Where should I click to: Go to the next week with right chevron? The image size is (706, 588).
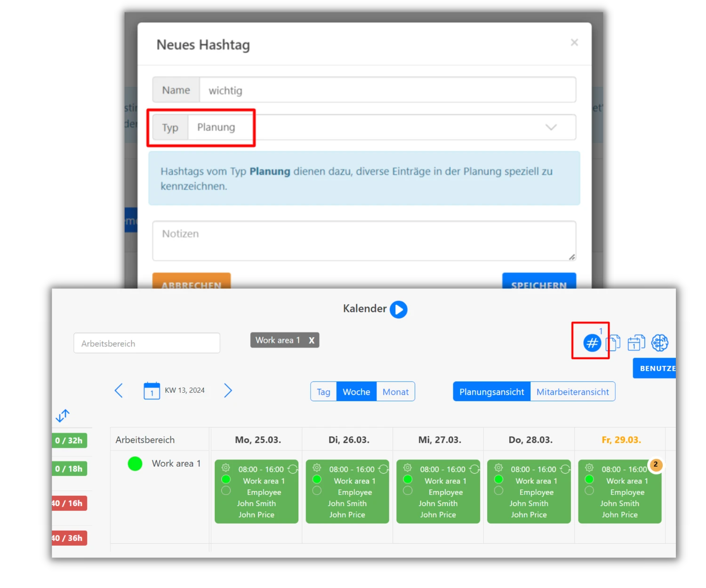pos(228,391)
